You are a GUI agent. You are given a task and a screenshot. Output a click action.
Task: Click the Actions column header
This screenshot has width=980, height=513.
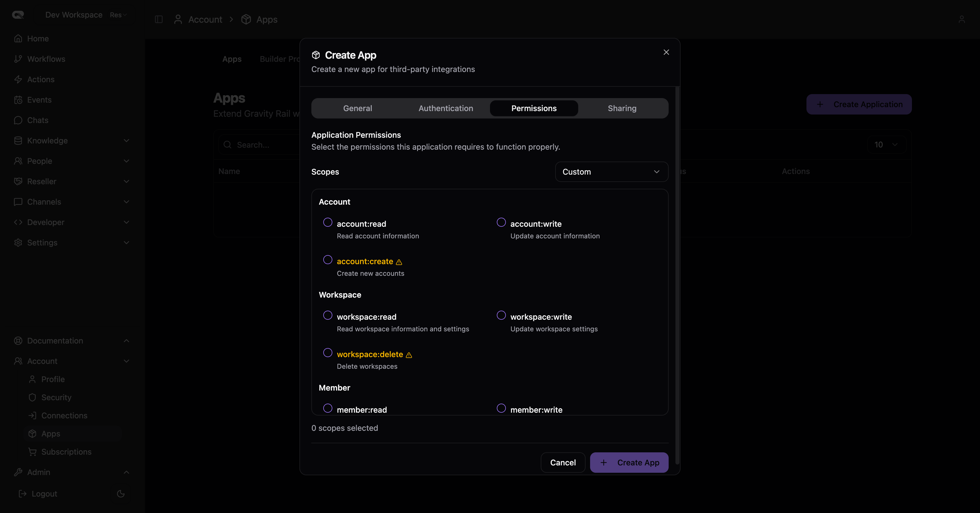795,171
